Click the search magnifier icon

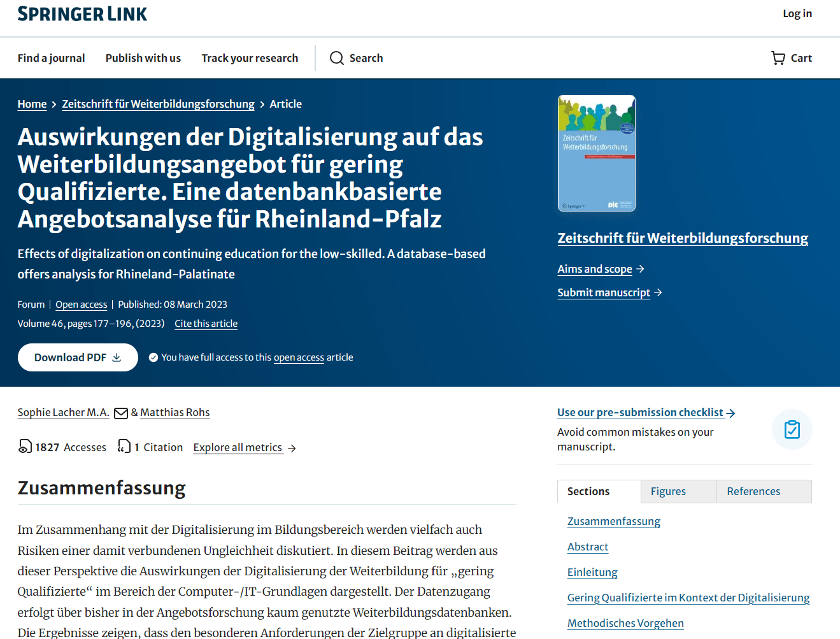(336, 58)
